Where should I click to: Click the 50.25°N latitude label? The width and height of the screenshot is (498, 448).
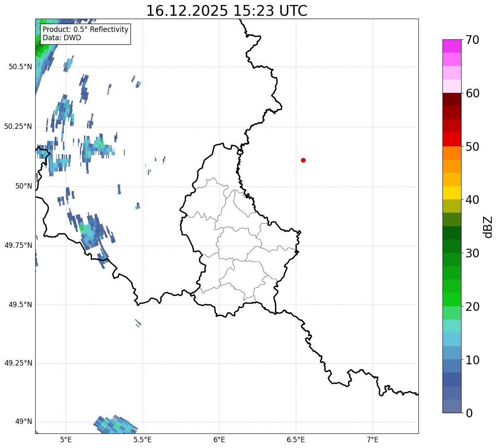click(18, 126)
